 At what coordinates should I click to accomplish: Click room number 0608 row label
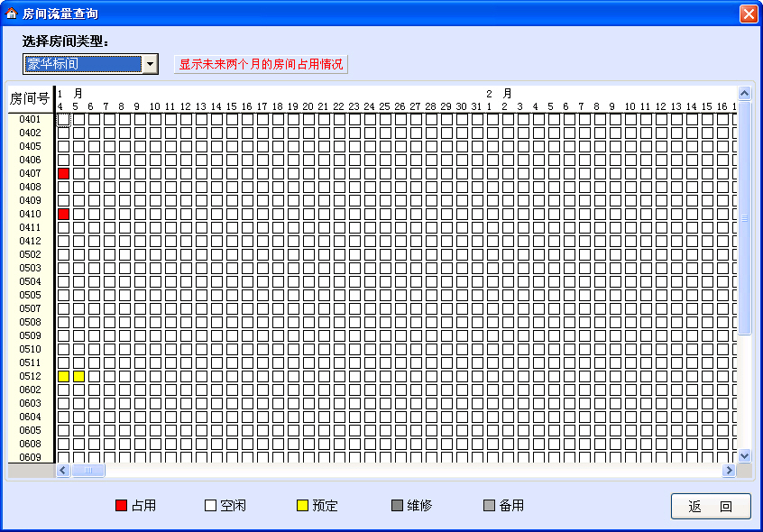(30, 444)
